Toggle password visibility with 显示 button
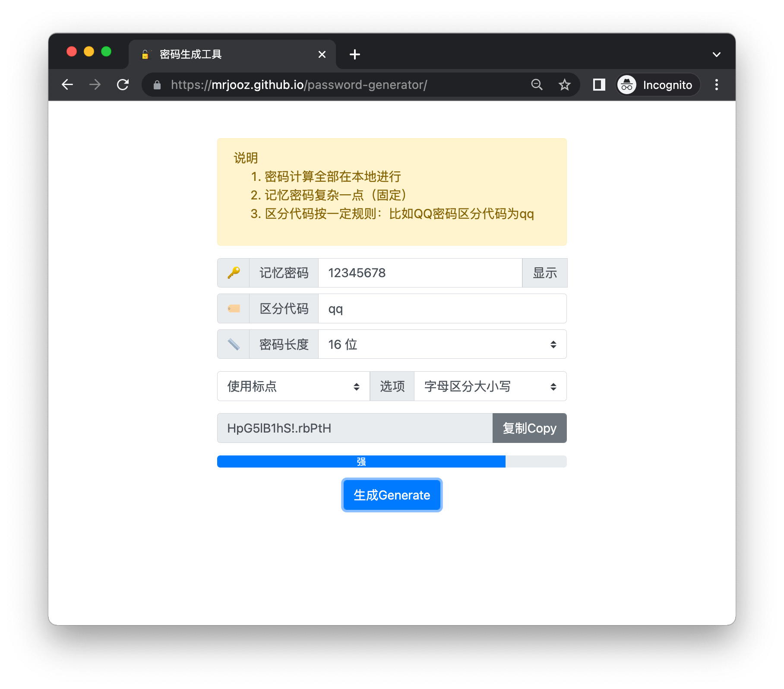784x689 pixels. point(545,273)
